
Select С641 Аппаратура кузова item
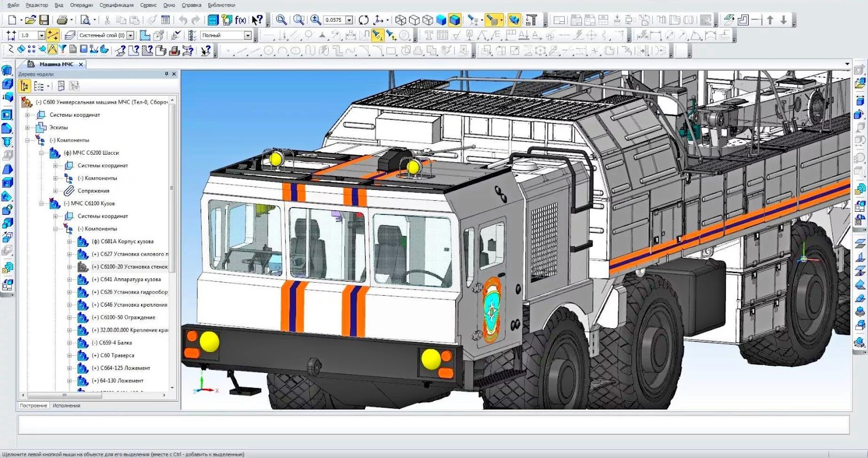(126, 279)
